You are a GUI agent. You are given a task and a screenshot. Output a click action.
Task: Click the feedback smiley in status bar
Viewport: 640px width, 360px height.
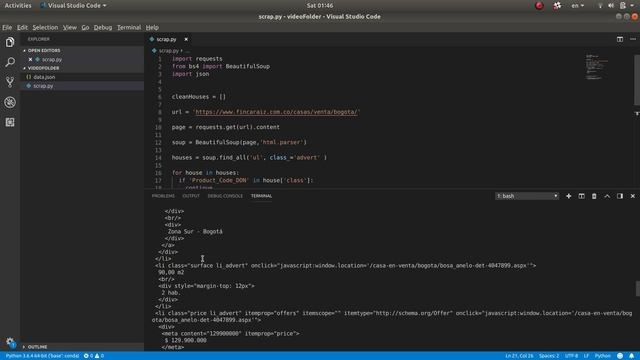tap(620, 356)
